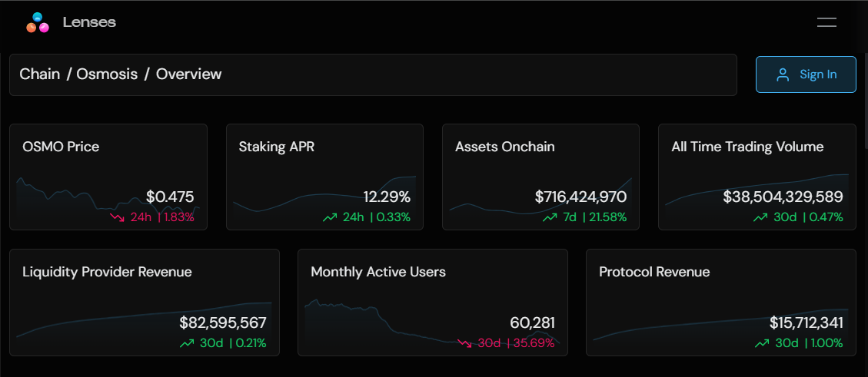Click OSMO Price downward trend arrow
The height and width of the screenshot is (377, 868).
pos(117,217)
